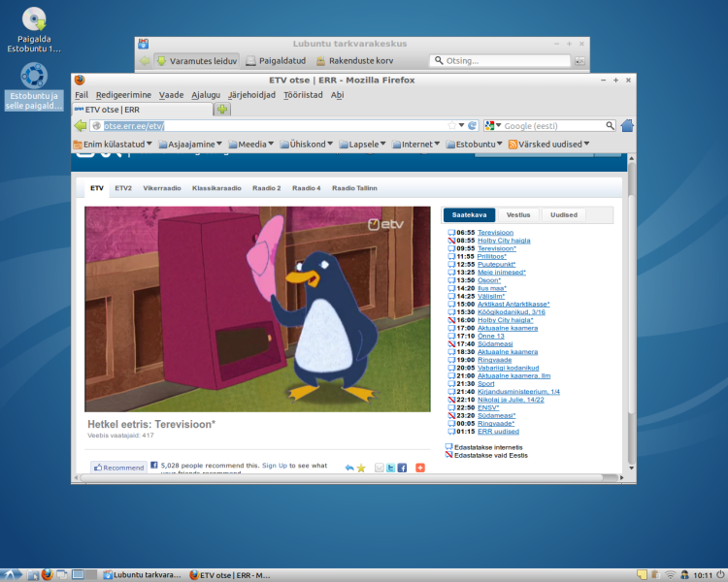
Task: Open Rakenduste korv in Lubuntu tarkvarakeskus
Action: (x=354, y=61)
